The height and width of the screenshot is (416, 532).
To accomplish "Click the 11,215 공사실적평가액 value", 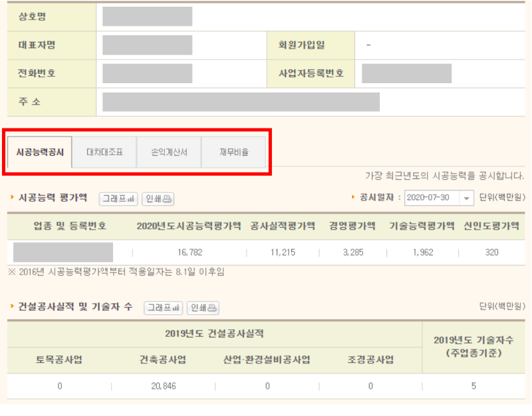I will click(283, 252).
